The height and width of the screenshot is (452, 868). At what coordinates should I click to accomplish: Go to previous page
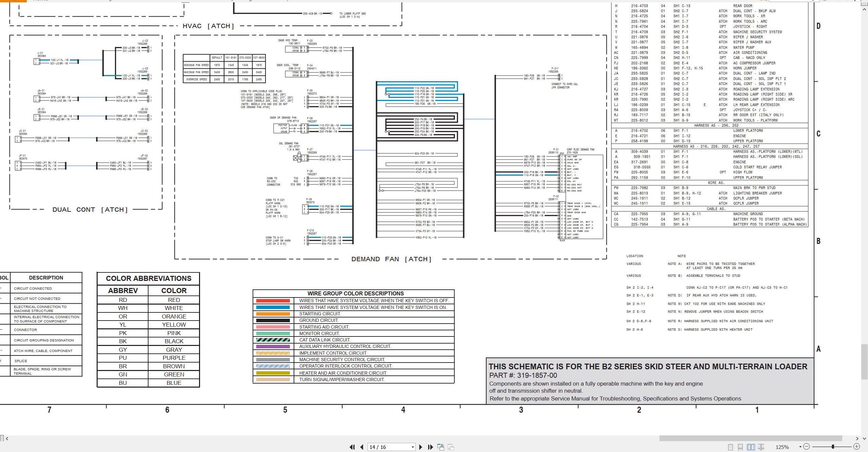coord(362,447)
